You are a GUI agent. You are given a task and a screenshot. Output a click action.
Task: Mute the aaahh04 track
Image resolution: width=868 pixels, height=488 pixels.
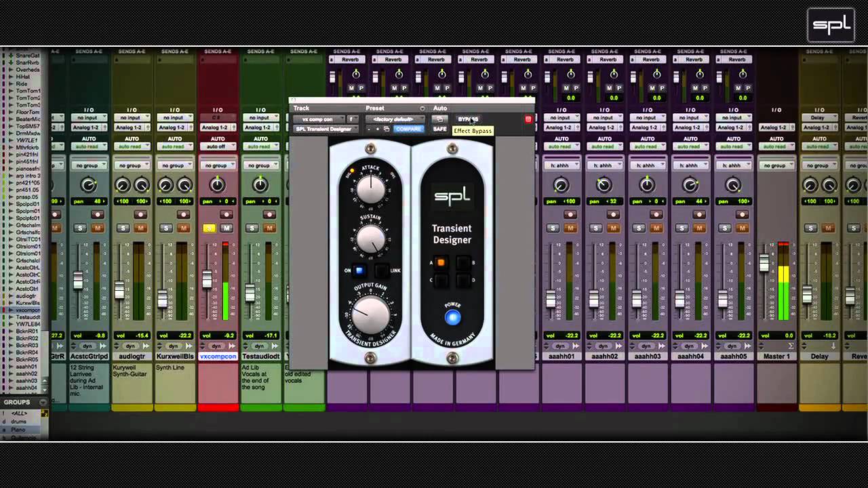[x=700, y=228]
